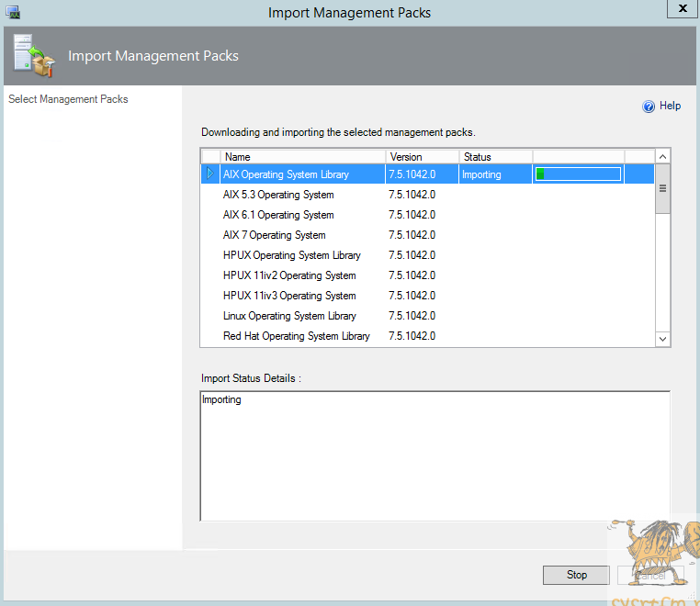Click the green import progress bar

(578, 174)
